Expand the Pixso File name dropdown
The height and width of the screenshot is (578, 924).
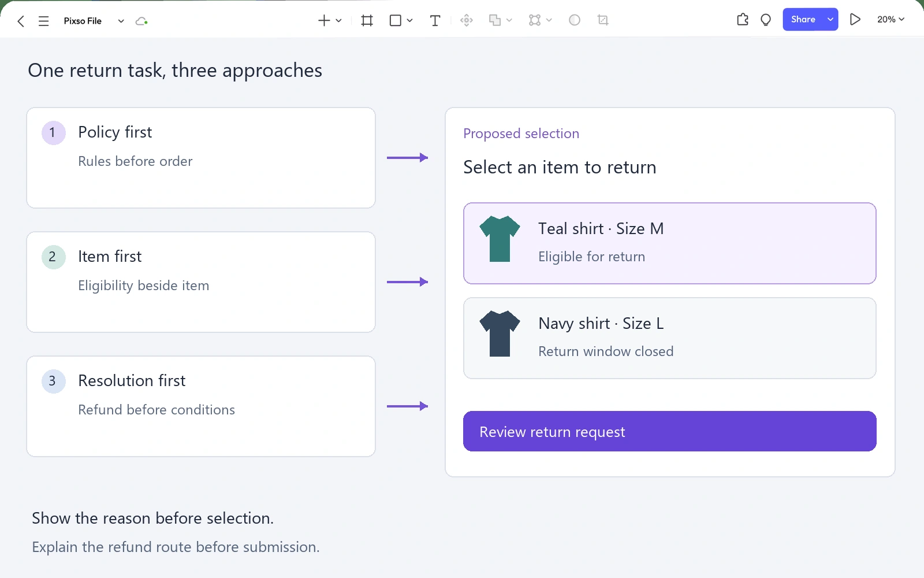tap(121, 21)
